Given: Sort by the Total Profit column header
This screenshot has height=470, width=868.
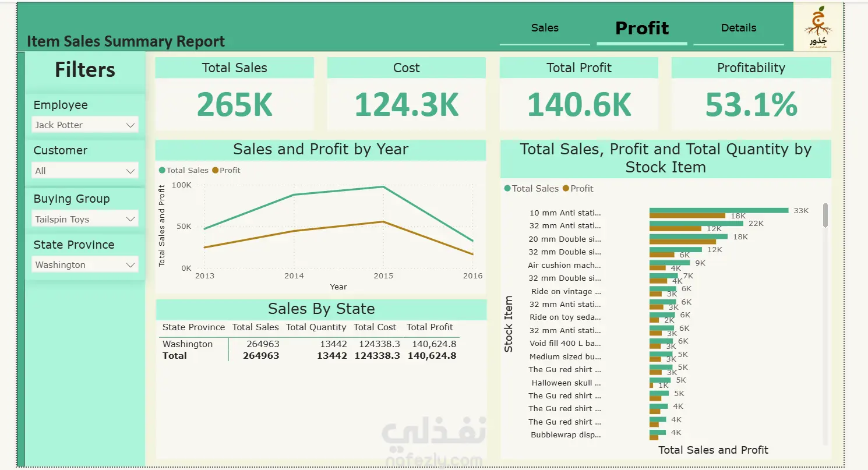Looking at the screenshot, I should (x=430, y=327).
